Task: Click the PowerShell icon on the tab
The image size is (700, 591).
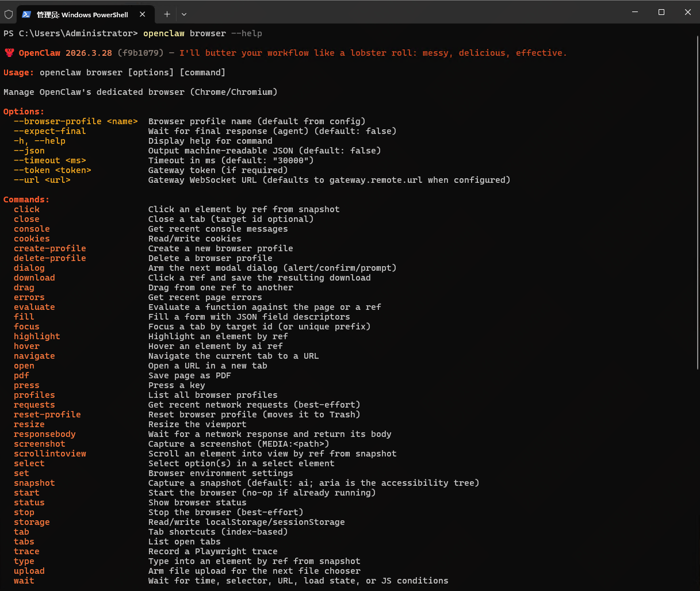Action: coord(26,14)
